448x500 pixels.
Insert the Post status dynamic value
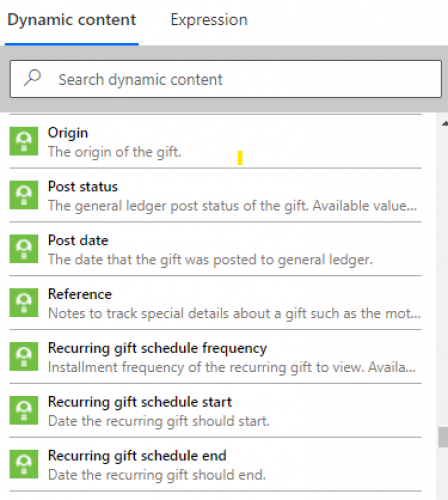pyautogui.click(x=216, y=195)
